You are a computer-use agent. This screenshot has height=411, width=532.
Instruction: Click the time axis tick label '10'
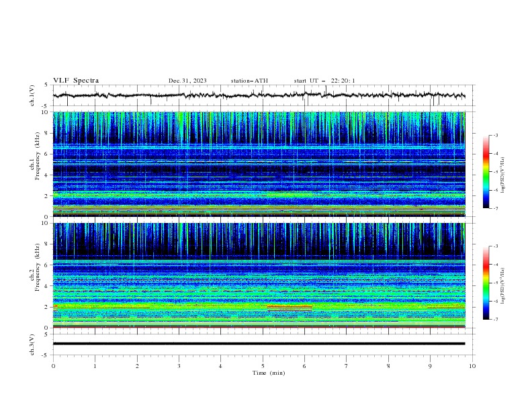(x=472, y=366)
